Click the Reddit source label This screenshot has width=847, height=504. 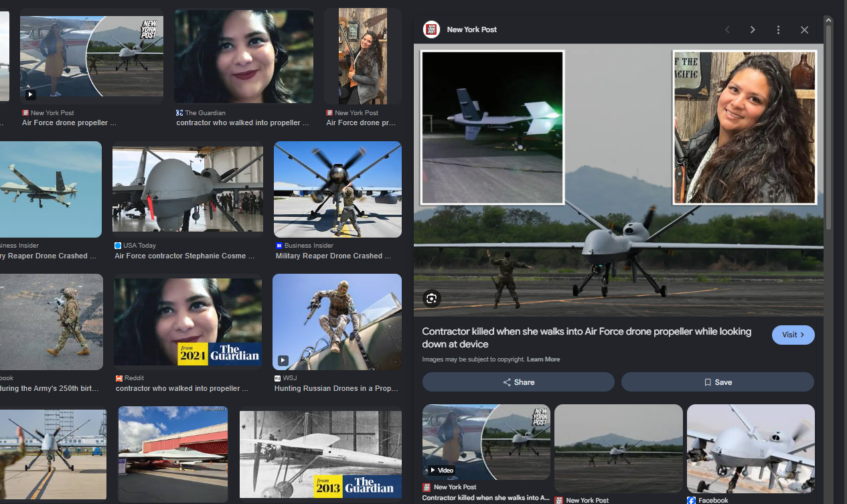134,378
